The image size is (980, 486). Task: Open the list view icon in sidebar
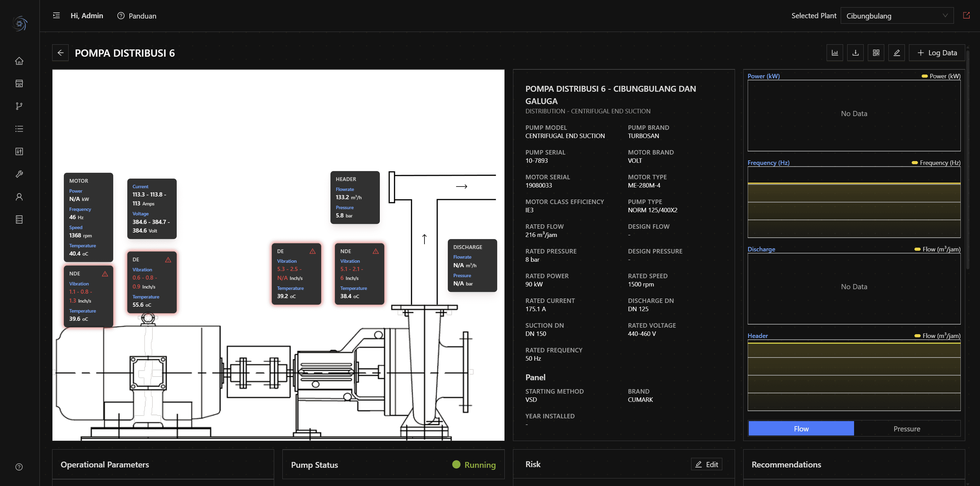click(x=19, y=129)
